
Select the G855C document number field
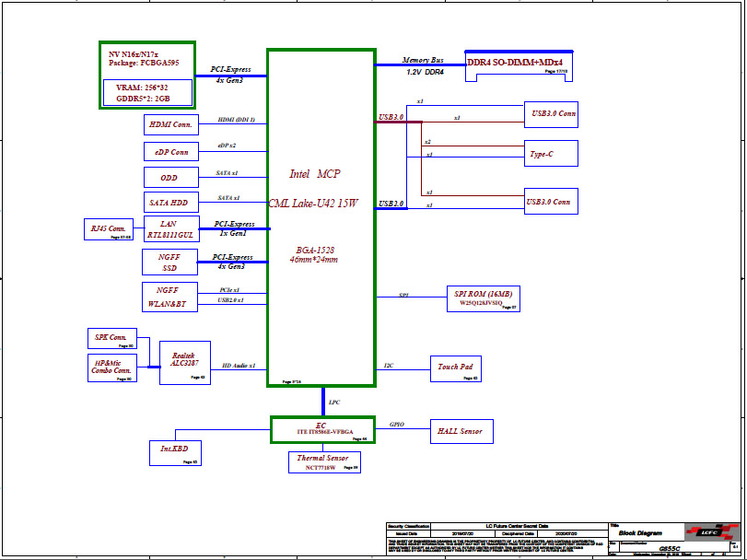pyautogui.click(x=669, y=548)
